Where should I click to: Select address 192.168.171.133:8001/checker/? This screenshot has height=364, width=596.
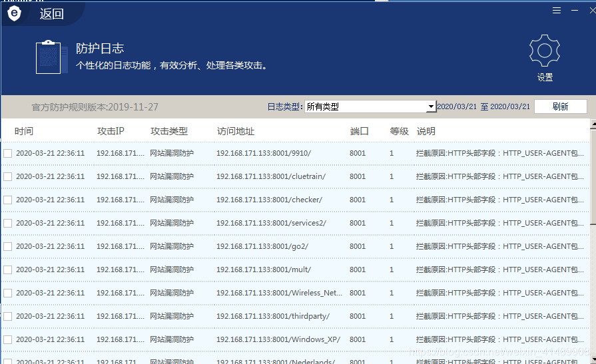270,200
